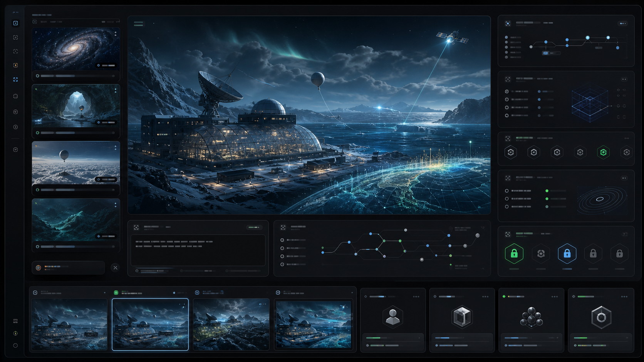This screenshot has width=644, height=362.
Task: Select the first radio option in the wireframe cube panel
Action: point(507,92)
